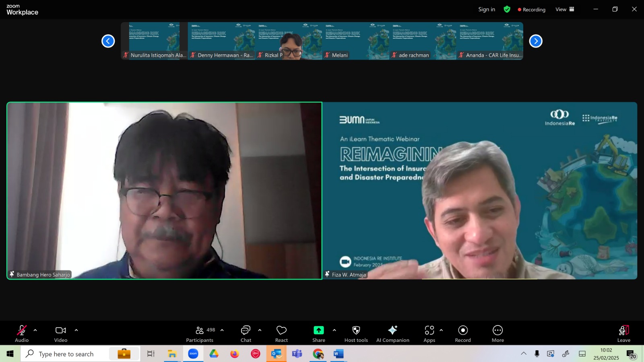Viewport: 644px width, 362px height.
Task: Select Rizkal P participant thumbnail
Action: (x=289, y=41)
